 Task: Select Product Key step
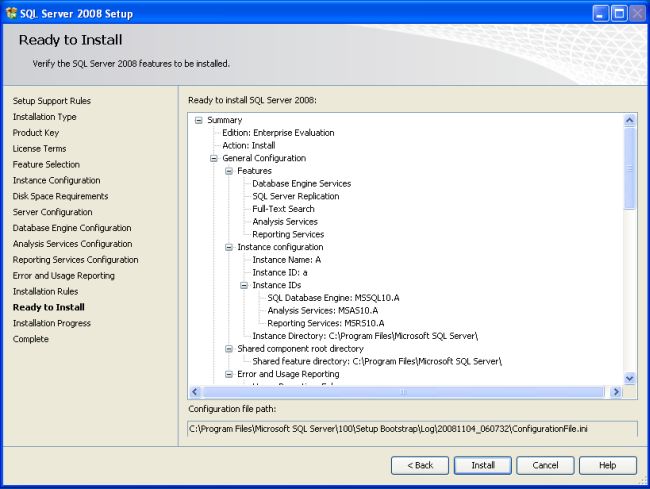click(x=36, y=133)
